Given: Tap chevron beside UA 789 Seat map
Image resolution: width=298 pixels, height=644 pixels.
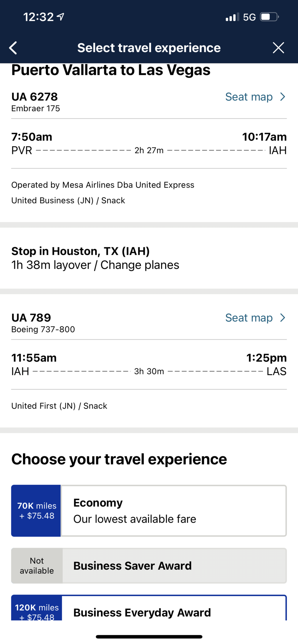Looking at the screenshot, I should (283, 318).
